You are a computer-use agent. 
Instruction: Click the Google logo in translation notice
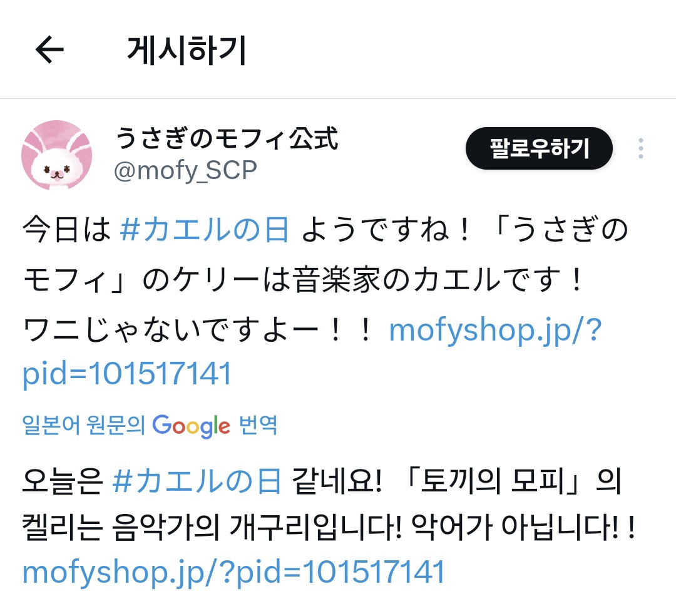coord(191,426)
